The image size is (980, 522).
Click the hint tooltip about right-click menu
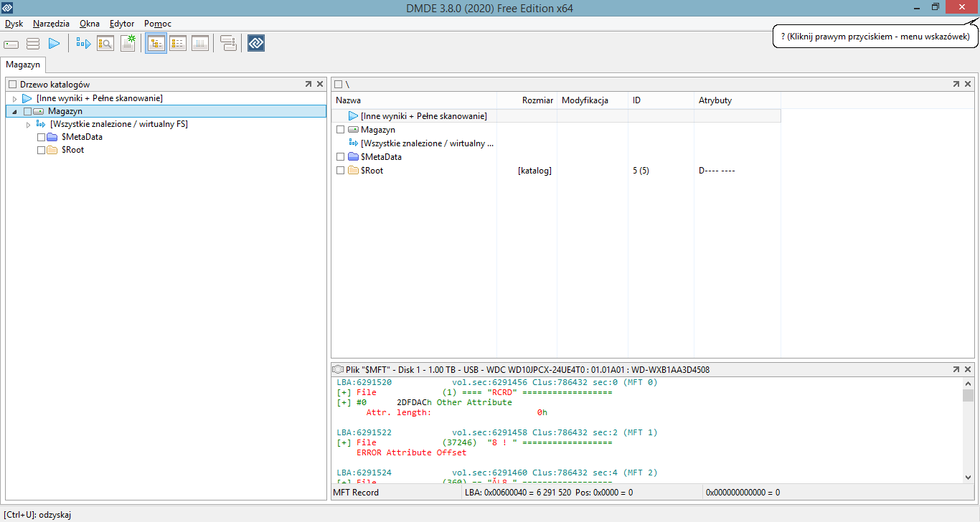click(x=875, y=36)
